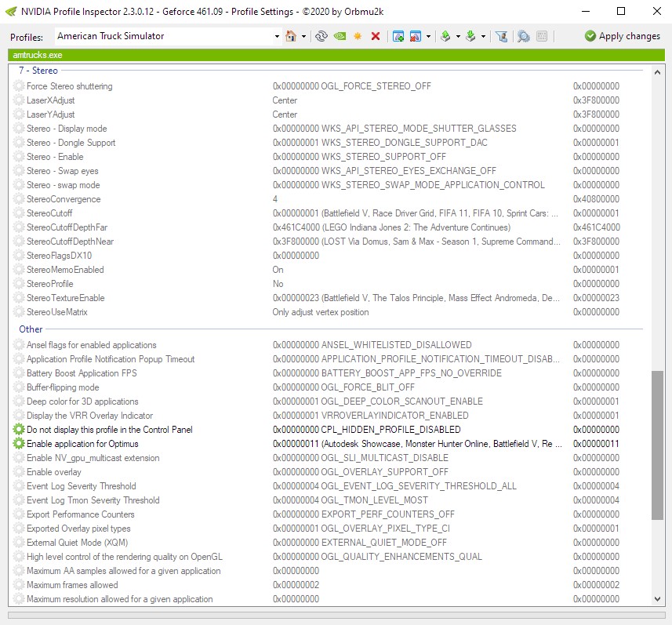Screen dimensions: 672x625
Task: Select Event Log Severity Threshold setting name
Action: coord(82,486)
